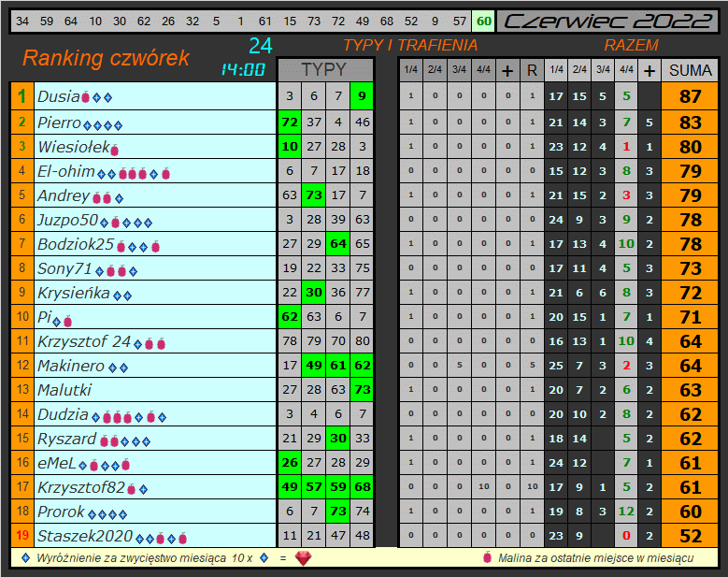Select the player name Juzpo50
This screenshot has width=728, height=577.
(68, 220)
